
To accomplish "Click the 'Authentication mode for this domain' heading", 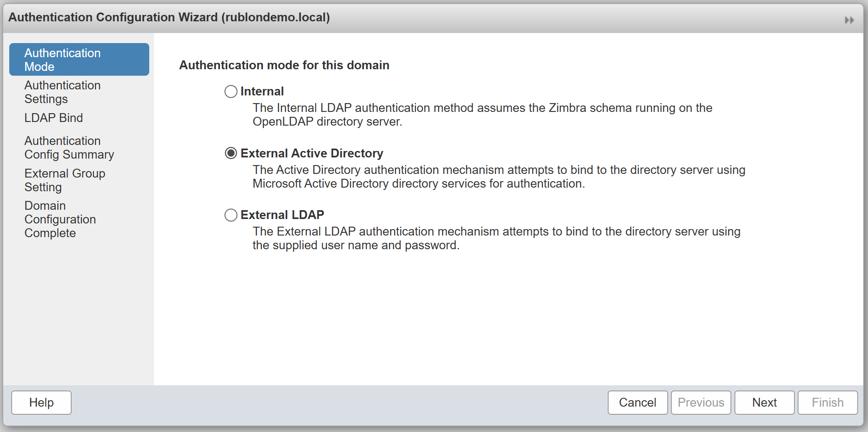I will 284,65.
